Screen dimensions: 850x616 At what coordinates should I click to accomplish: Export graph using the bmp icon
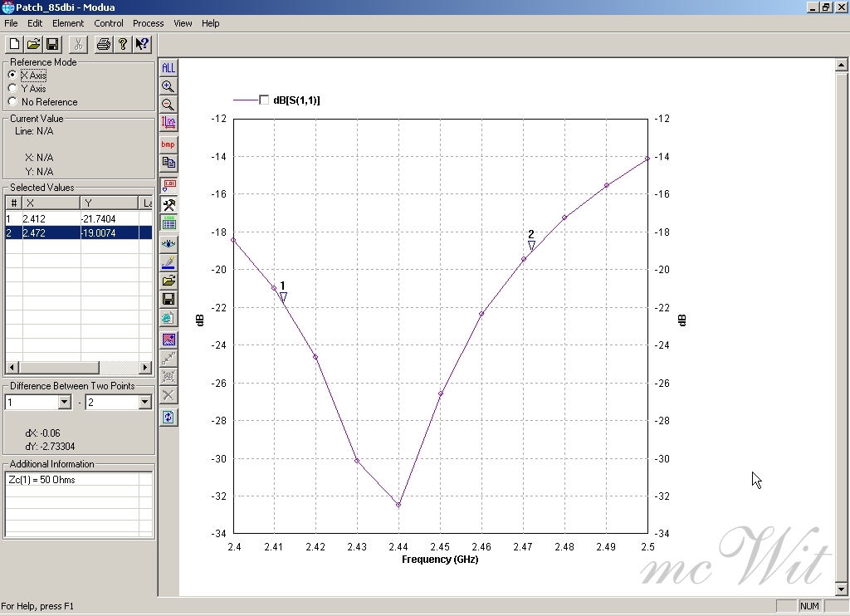(169, 144)
